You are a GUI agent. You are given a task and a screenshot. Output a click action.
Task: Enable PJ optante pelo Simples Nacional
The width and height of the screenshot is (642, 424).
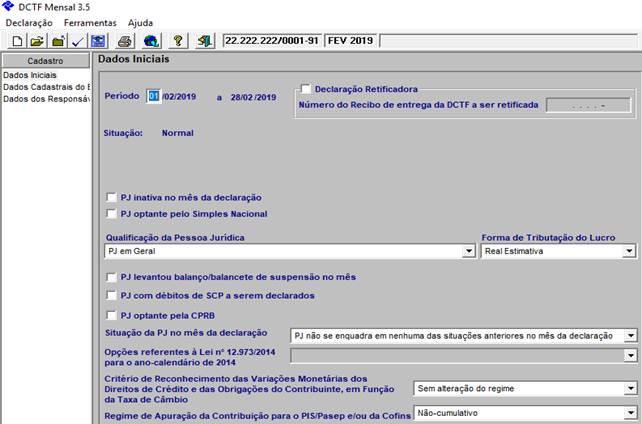pyautogui.click(x=111, y=214)
